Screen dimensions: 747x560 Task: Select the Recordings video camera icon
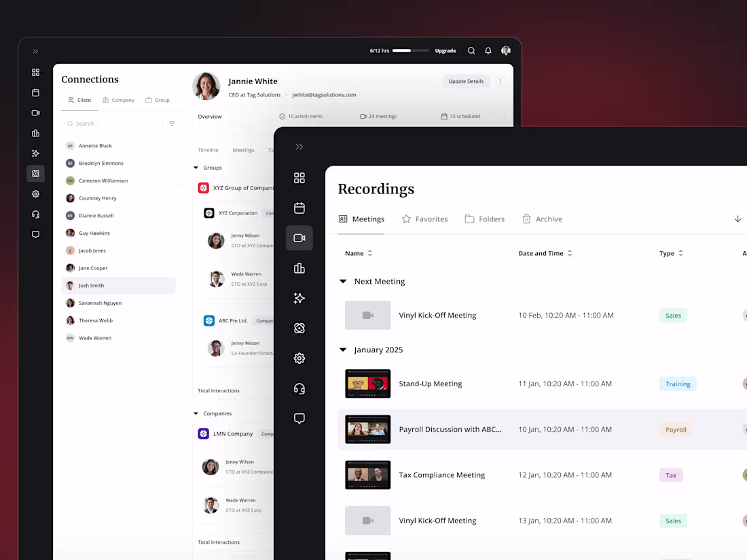(299, 238)
